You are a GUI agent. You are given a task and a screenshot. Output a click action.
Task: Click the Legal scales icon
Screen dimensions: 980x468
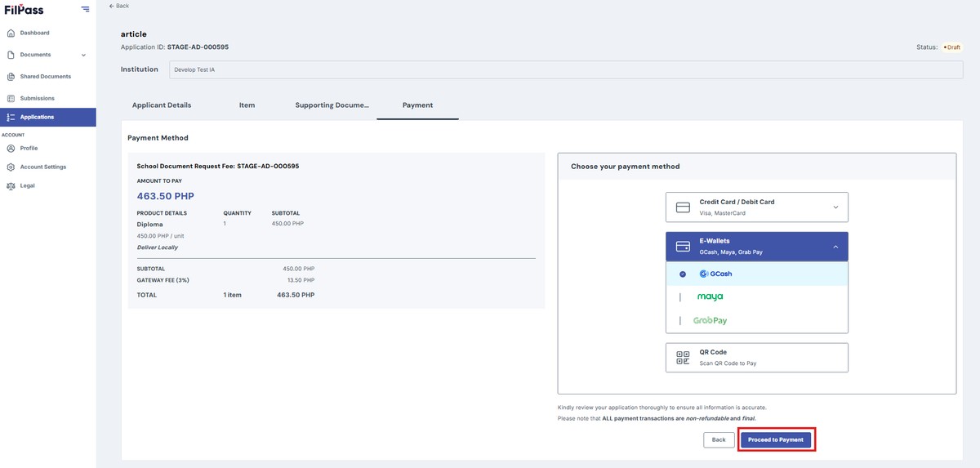(x=11, y=186)
